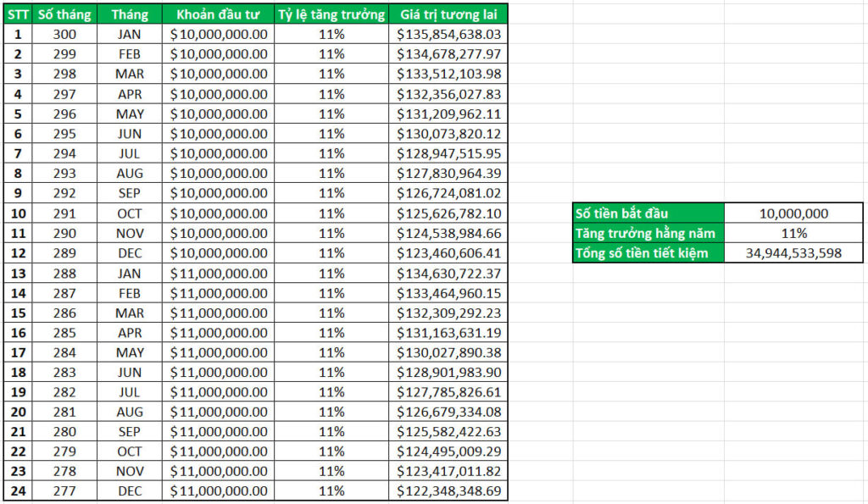Screen dimensions: 868x504
Task: Click month count cell 277
Action: point(64,490)
